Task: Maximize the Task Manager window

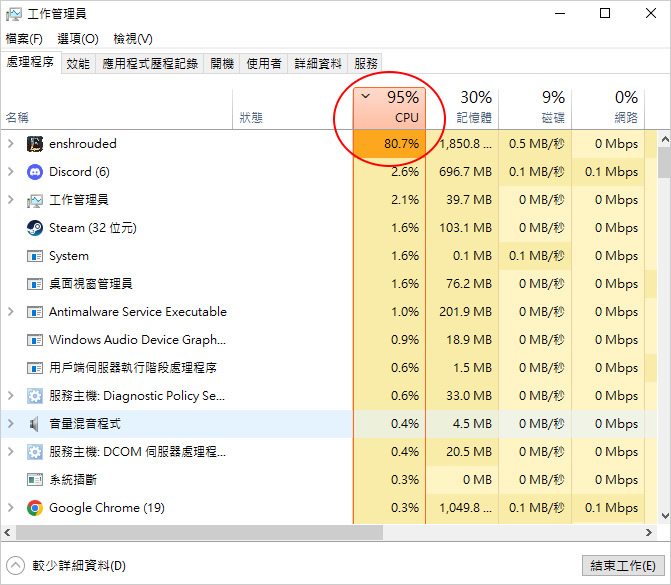Action: pos(605,13)
